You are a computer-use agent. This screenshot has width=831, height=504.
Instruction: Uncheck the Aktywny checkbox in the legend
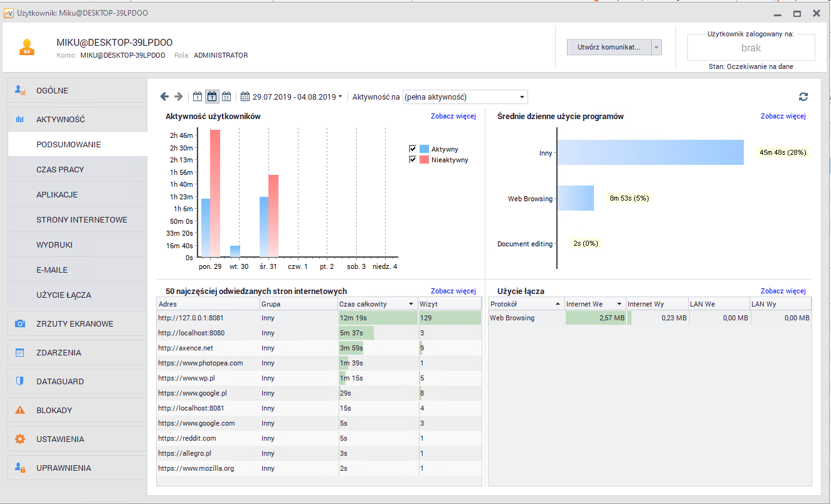(x=412, y=149)
